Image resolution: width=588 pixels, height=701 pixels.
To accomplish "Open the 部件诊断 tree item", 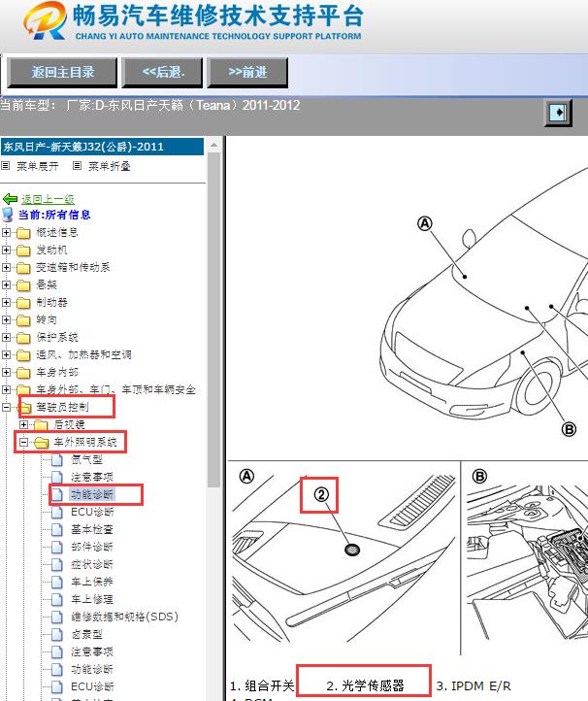I will pos(92,548).
